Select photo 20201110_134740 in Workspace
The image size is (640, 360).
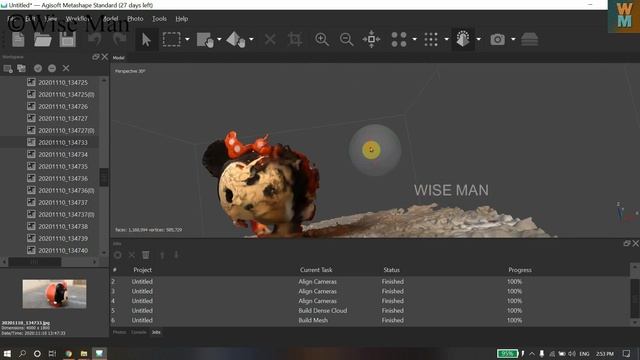(63, 250)
